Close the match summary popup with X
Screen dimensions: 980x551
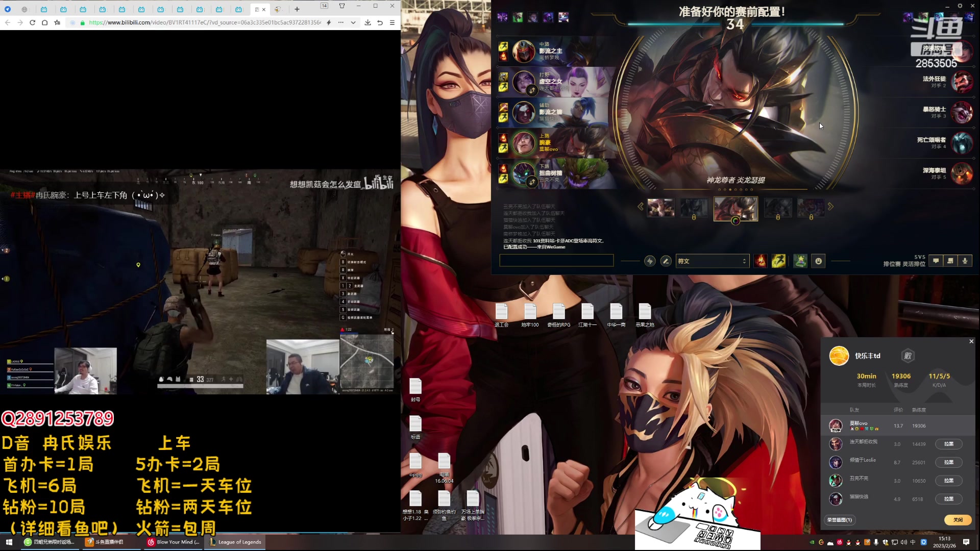[x=971, y=341]
